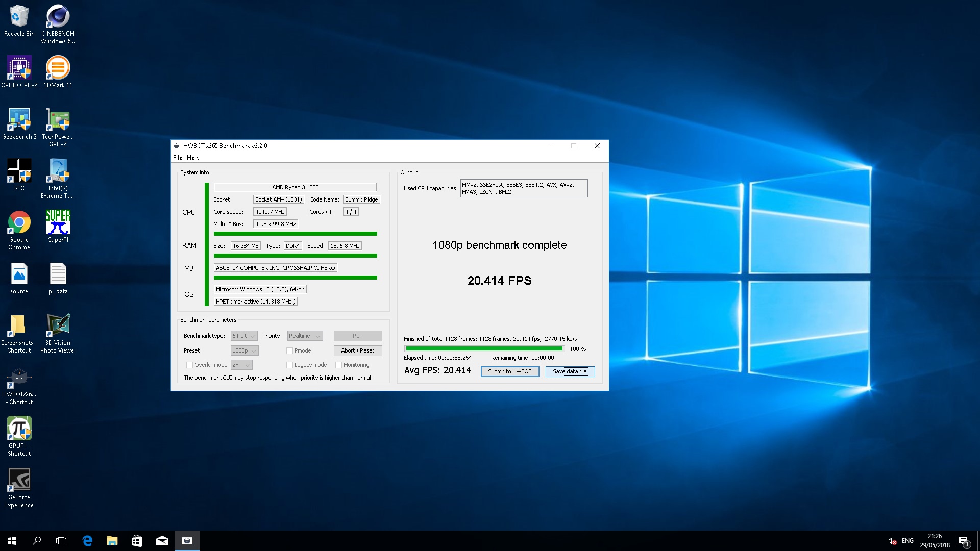Toggle the Pmode checkbox
This screenshot has height=551, width=980.
(289, 350)
